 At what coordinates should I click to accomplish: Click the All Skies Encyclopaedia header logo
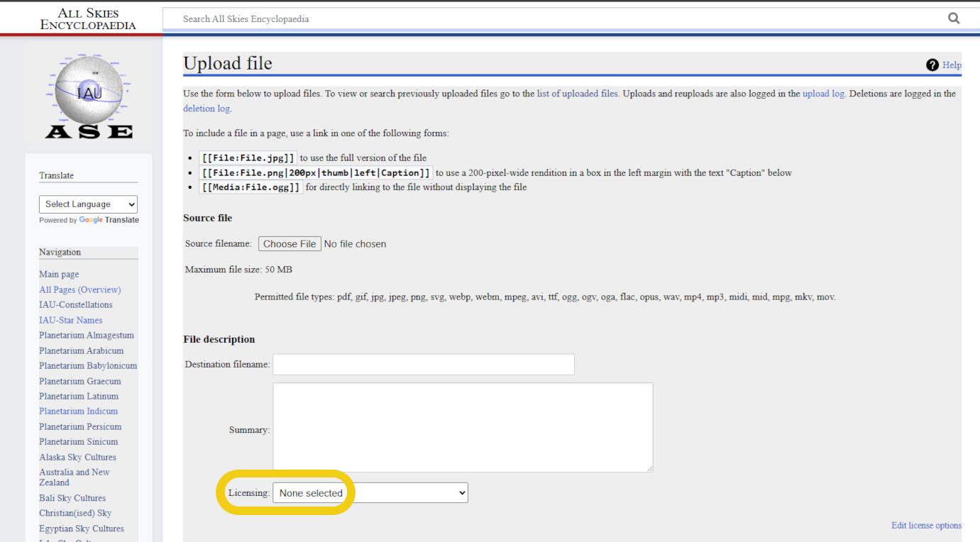(x=88, y=19)
